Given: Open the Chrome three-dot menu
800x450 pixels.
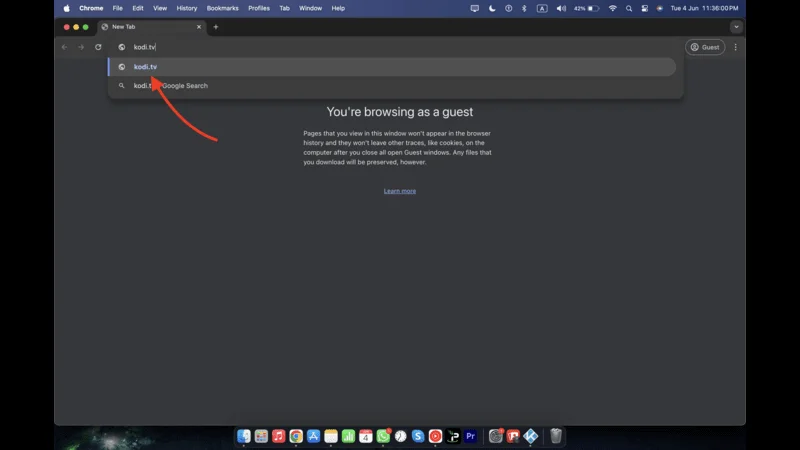Looking at the screenshot, I should pyautogui.click(x=735, y=47).
